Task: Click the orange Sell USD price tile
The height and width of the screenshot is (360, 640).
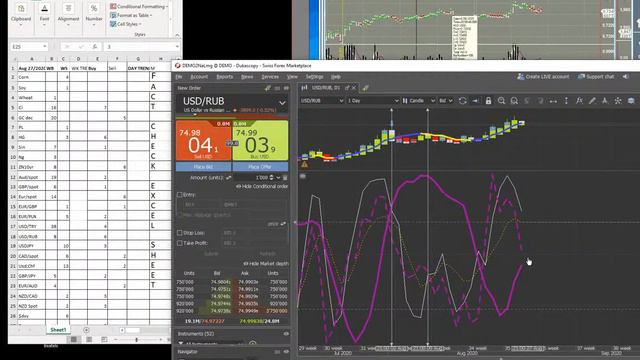Action: 204,140
